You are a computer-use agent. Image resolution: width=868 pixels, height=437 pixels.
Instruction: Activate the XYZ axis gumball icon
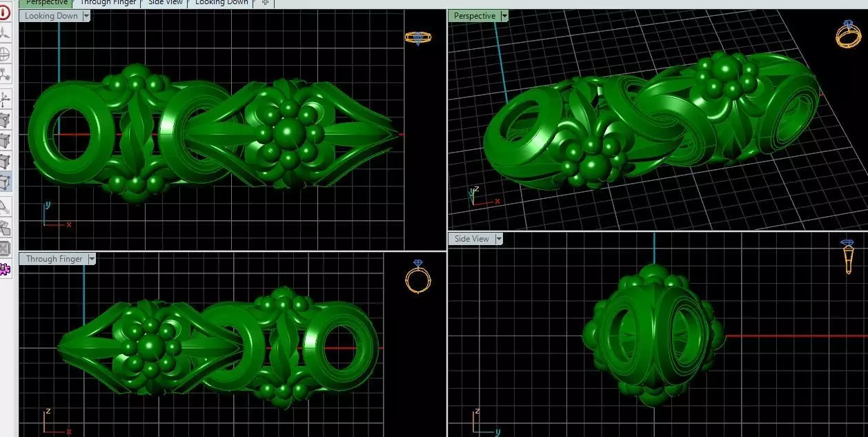[5, 99]
